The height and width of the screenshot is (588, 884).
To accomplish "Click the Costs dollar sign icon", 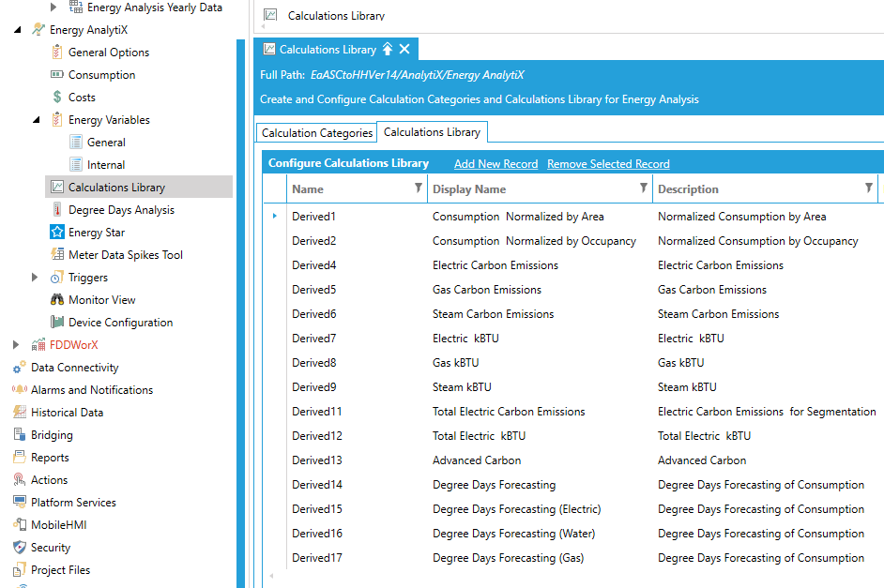I will pyautogui.click(x=57, y=98).
